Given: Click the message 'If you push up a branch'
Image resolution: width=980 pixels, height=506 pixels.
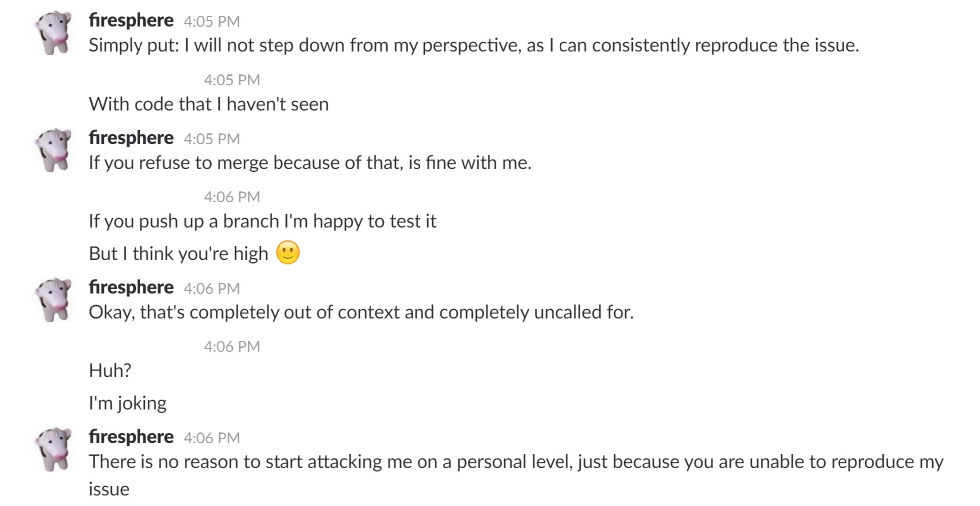Looking at the screenshot, I should [263, 221].
